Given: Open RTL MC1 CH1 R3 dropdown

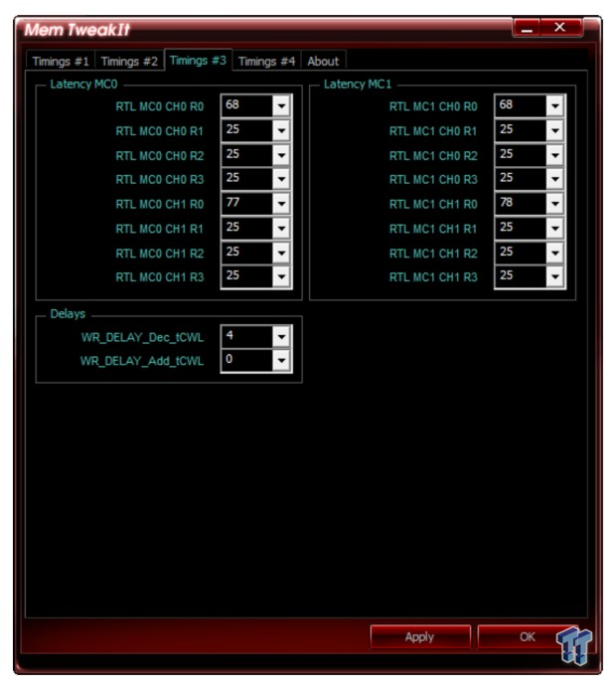Looking at the screenshot, I should 555,276.
